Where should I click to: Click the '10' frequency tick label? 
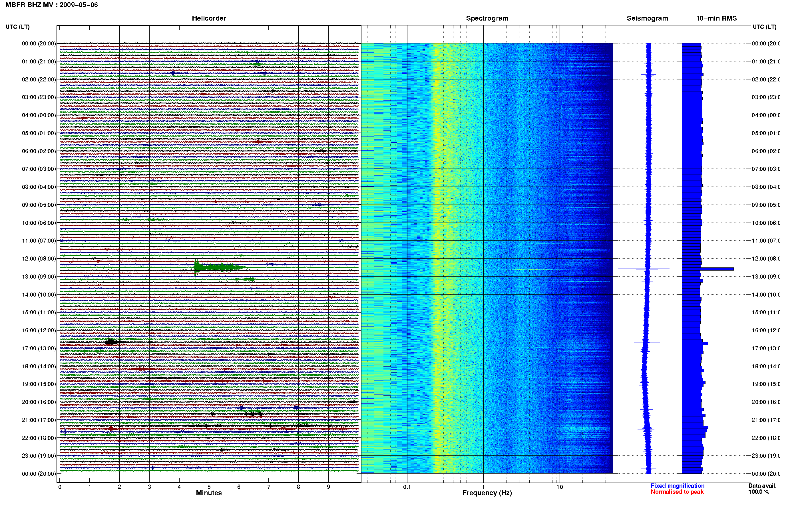coord(560,487)
